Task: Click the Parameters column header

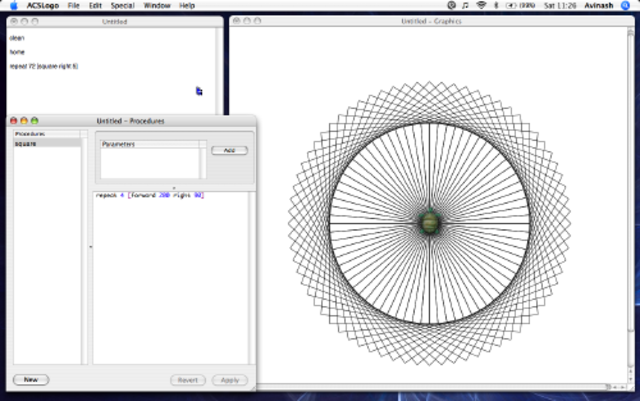Action: (x=150, y=144)
